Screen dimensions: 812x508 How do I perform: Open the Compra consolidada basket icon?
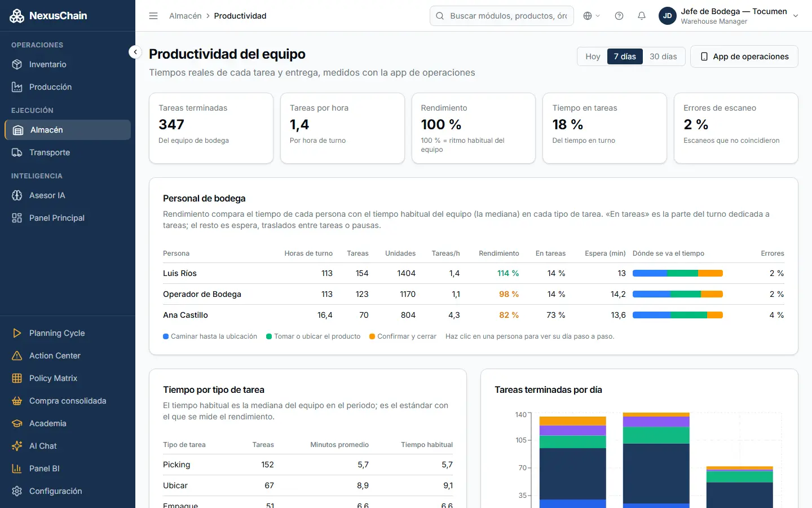tap(17, 401)
